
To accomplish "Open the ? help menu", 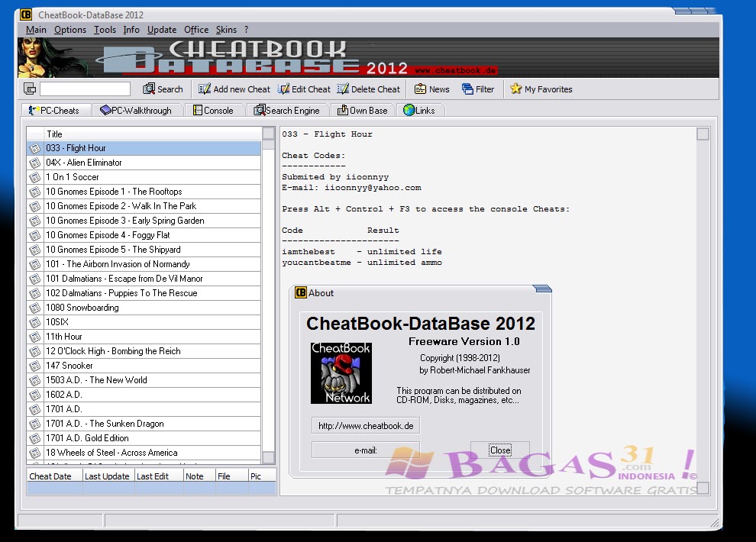I will [x=247, y=30].
